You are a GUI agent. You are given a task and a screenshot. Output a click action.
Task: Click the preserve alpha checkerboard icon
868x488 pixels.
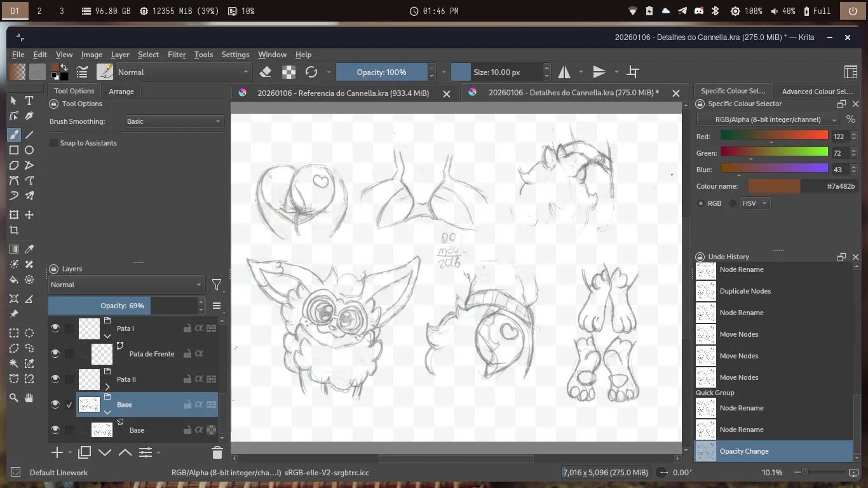[288, 72]
